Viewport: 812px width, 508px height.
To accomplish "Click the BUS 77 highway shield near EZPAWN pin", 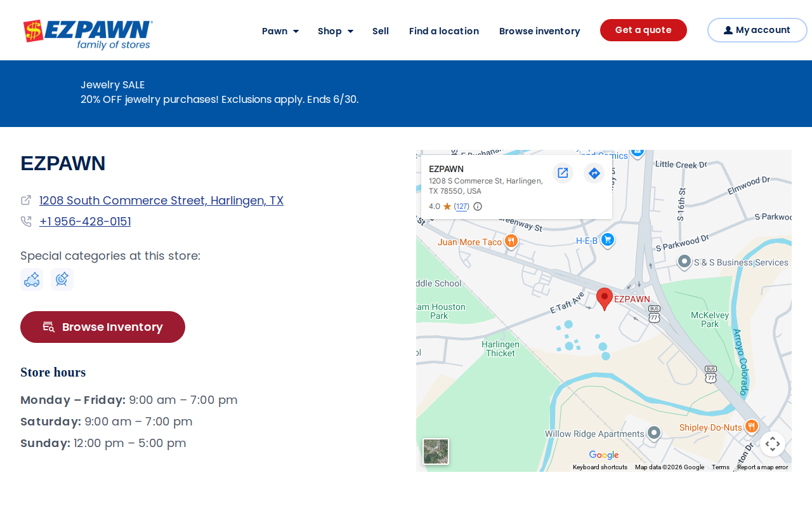I will coord(654,314).
